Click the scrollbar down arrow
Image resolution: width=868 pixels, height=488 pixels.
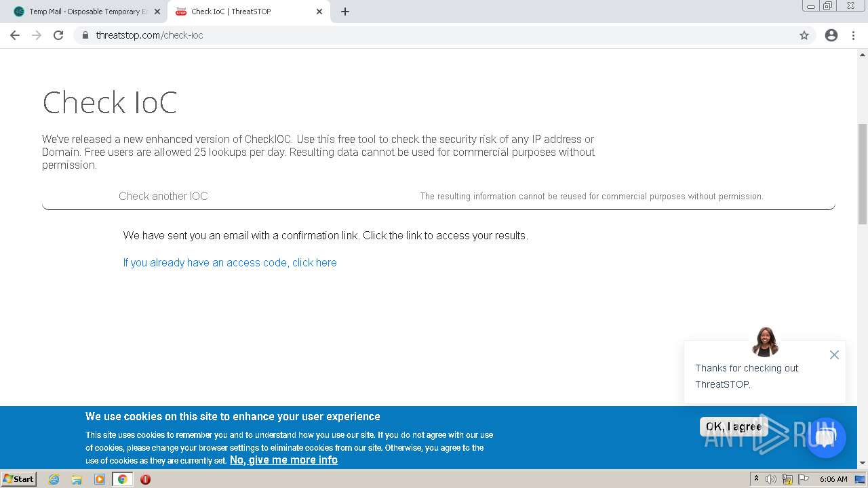(x=863, y=463)
